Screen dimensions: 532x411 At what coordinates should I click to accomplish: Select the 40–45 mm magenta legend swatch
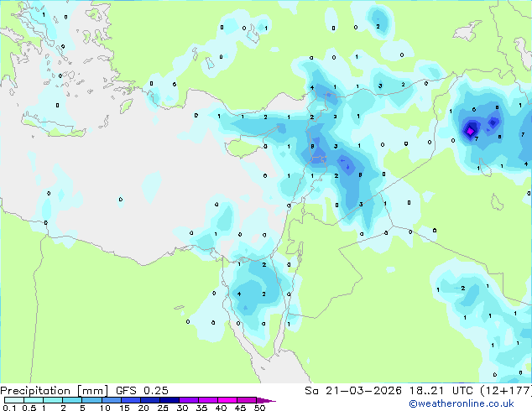pos(227,400)
